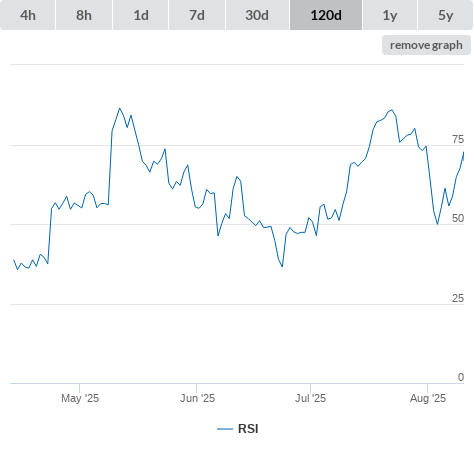The image size is (474, 455).
Task: Open the 1y time range view
Action: [x=390, y=15]
